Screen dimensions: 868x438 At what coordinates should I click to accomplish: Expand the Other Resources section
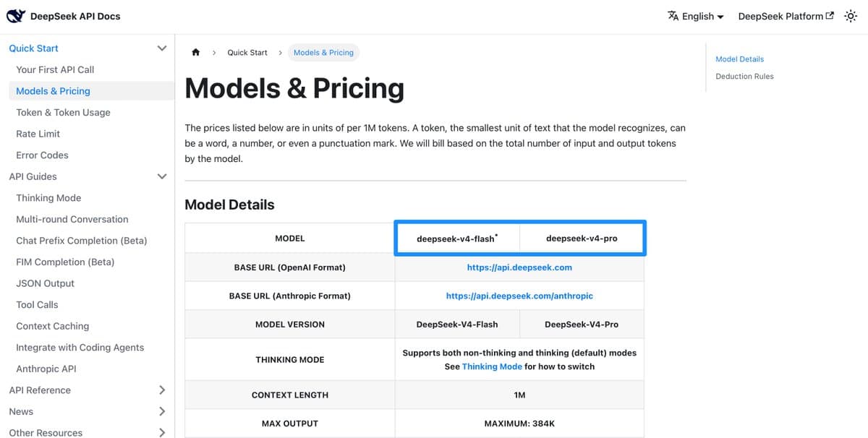(162, 432)
